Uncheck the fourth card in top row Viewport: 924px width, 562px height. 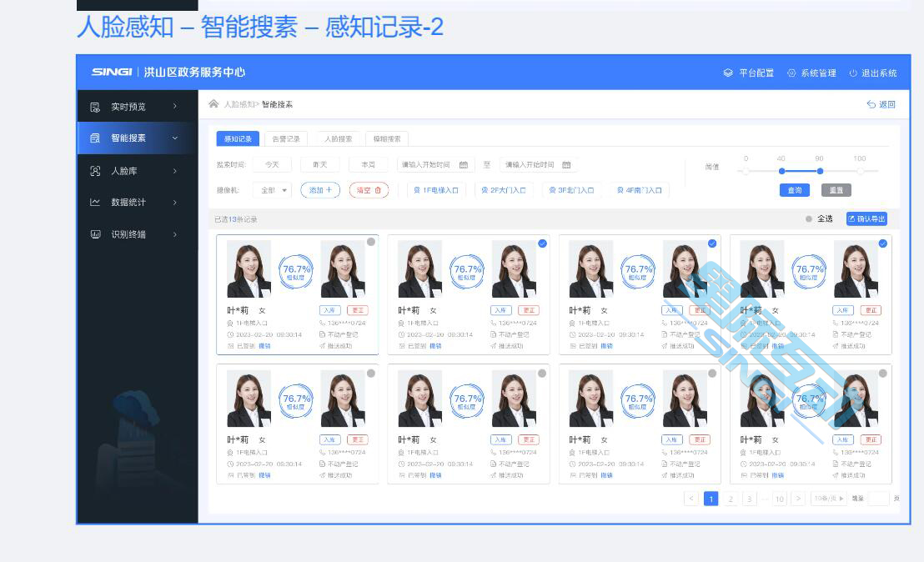coord(883,243)
